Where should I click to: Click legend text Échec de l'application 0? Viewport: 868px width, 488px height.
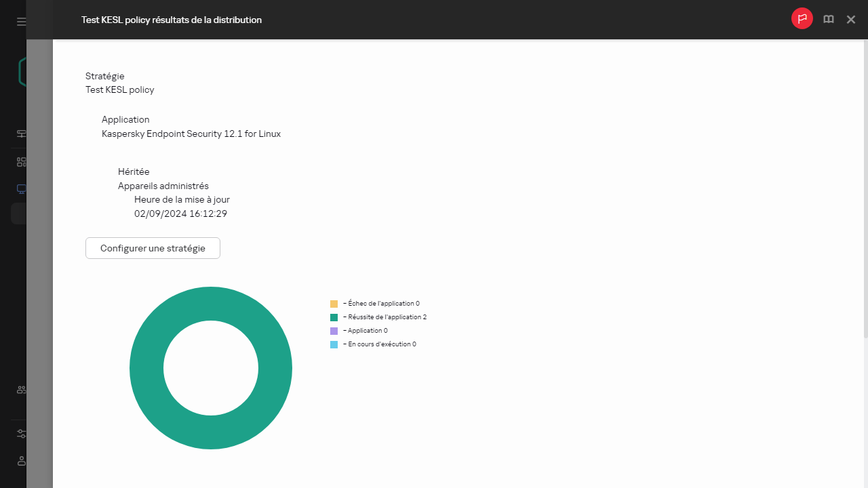click(x=381, y=304)
